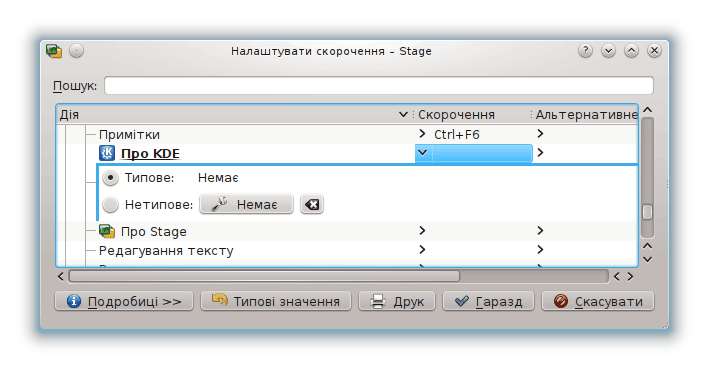Expand alternate arrow for Редагування тексту row
Screen dimensions: 709x369
(x=540, y=250)
